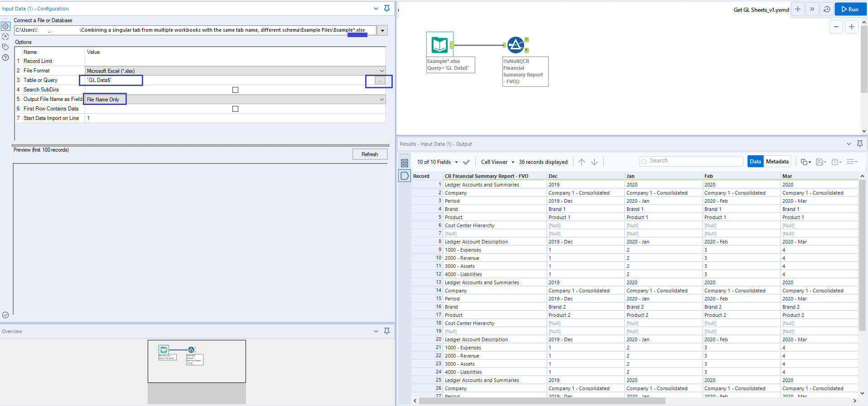The width and height of the screenshot is (868, 406).
Task: Toggle Search SubDirs checkbox
Action: coord(235,90)
